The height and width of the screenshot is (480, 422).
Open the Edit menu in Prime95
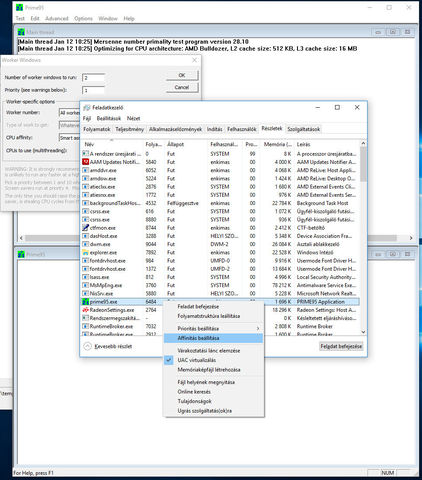[x=35, y=18]
